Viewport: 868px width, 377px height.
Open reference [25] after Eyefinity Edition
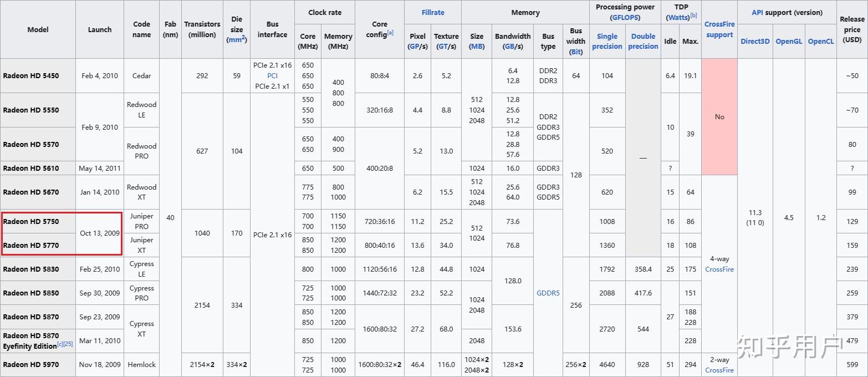point(68,344)
